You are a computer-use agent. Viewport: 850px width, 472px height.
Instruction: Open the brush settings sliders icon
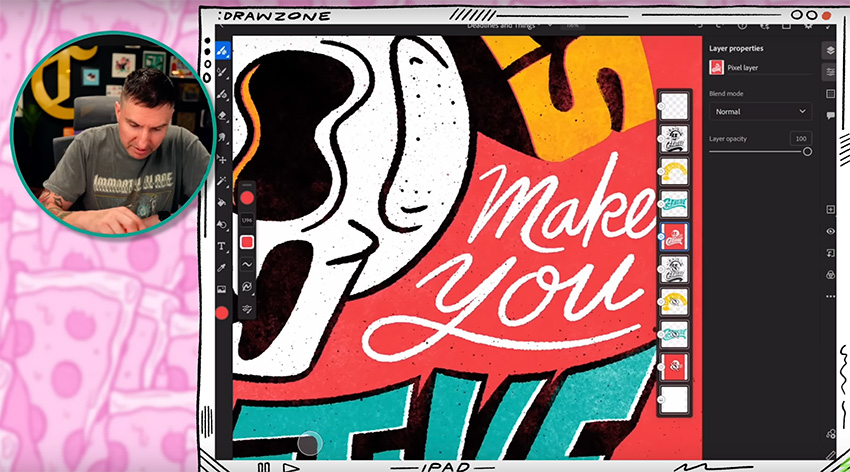(x=247, y=309)
